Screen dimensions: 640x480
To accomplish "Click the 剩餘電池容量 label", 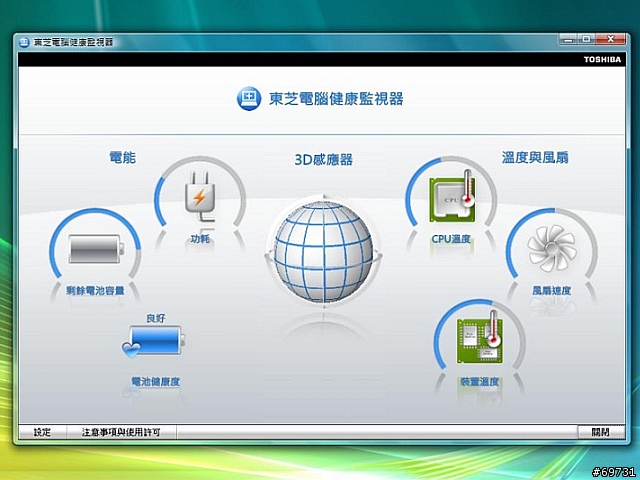I will coord(95,291).
